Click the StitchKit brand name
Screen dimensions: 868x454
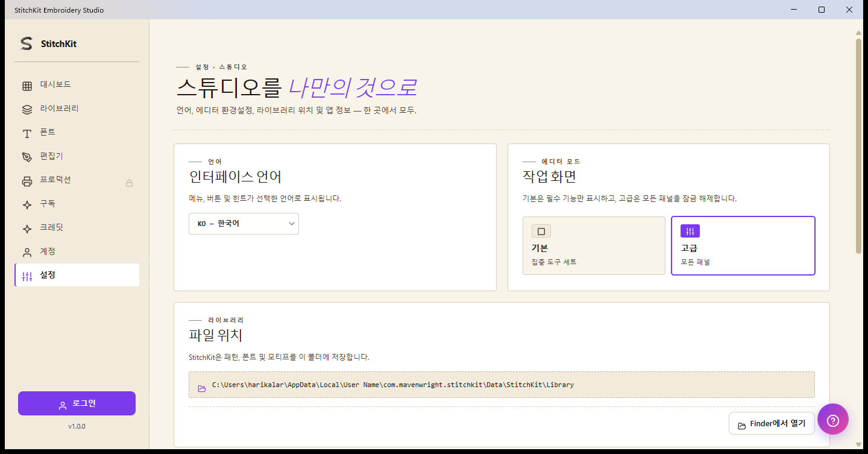(x=58, y=44)
